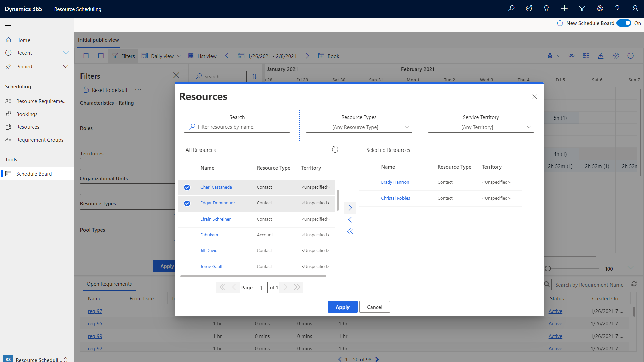Click Cancel button to dismiss Resources dialog

(x=374, y=307)
